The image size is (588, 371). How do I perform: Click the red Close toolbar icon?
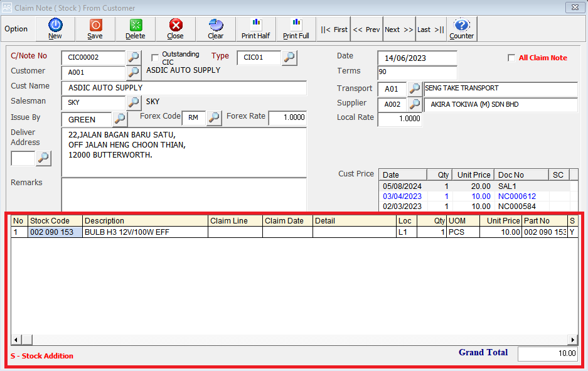(x=176, y=28)
